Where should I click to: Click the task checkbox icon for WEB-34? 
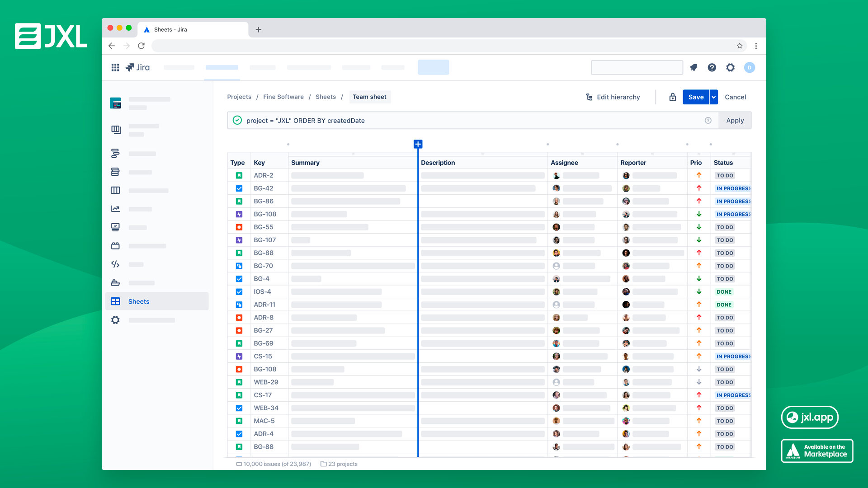click(239, 408)
